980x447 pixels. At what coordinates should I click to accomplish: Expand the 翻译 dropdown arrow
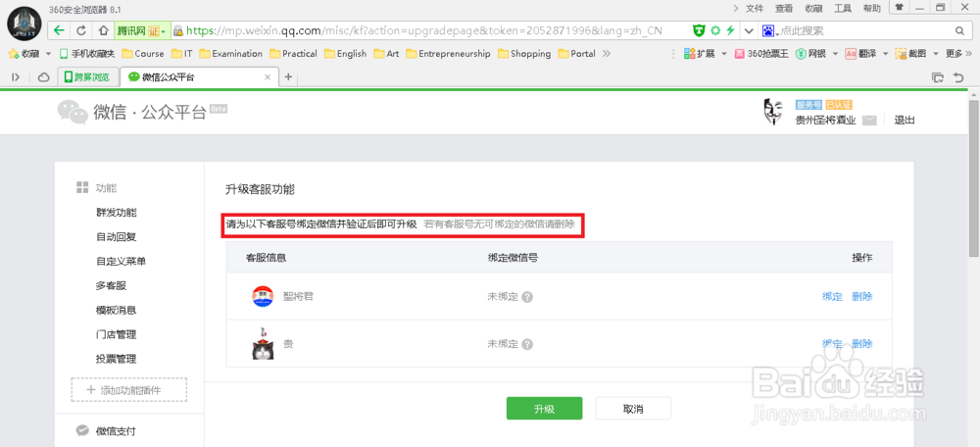pos(886,54)
